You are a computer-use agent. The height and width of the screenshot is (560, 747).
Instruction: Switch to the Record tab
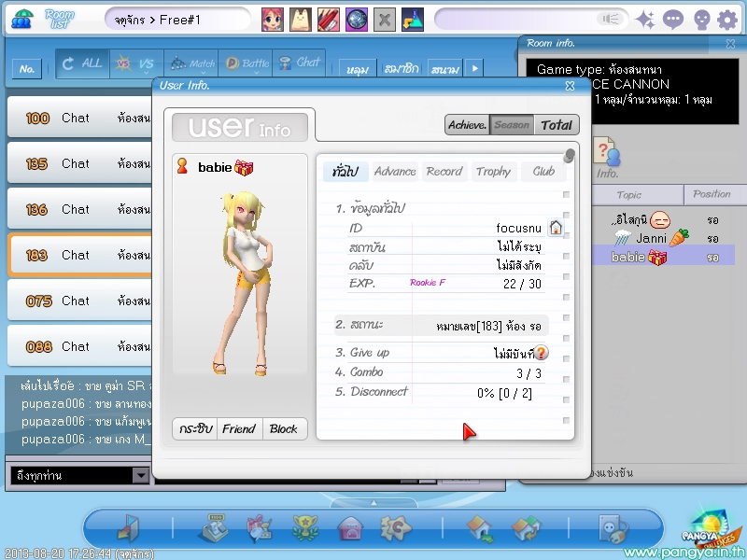[444, 172]
